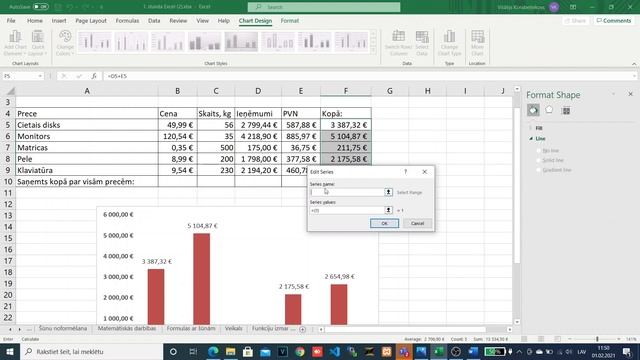Select Fill & Line tab icon
The height and width of the screenshot is (360, 640).
(533, 110)
